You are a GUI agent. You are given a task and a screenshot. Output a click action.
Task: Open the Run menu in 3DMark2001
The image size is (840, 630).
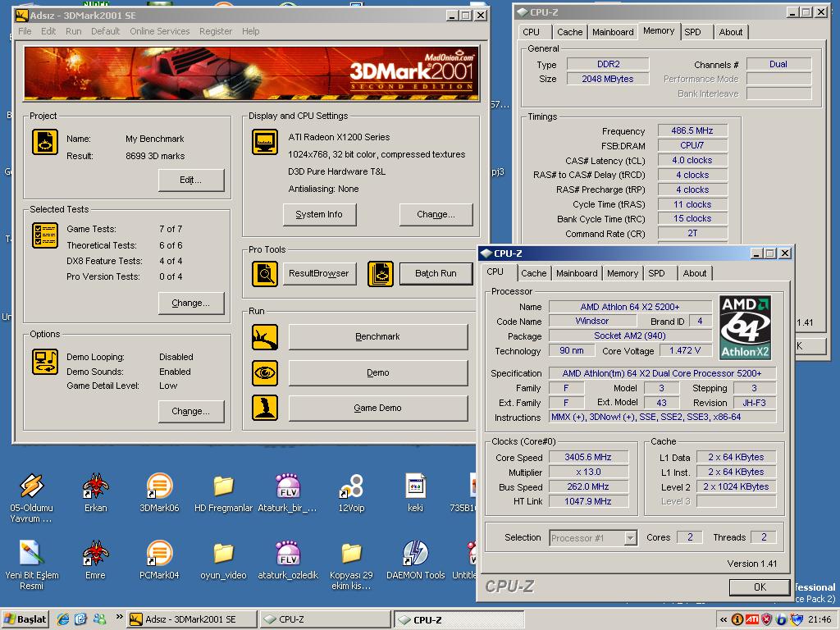point(73,31)
